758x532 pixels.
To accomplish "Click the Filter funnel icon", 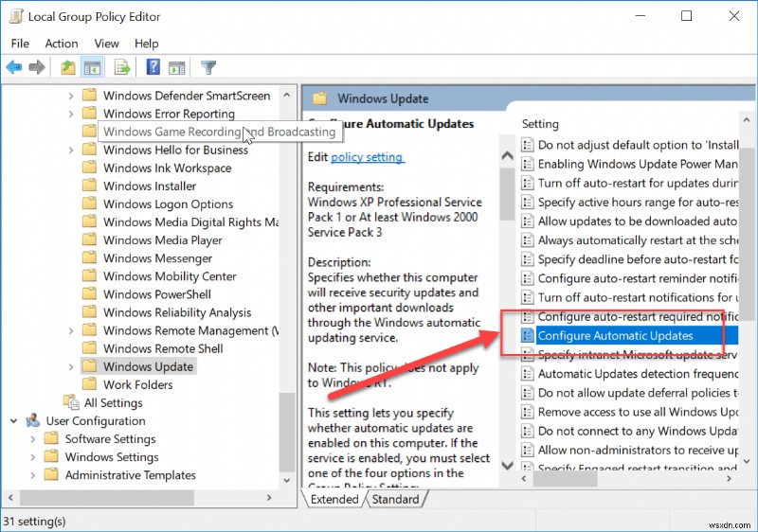I will 208,67.
